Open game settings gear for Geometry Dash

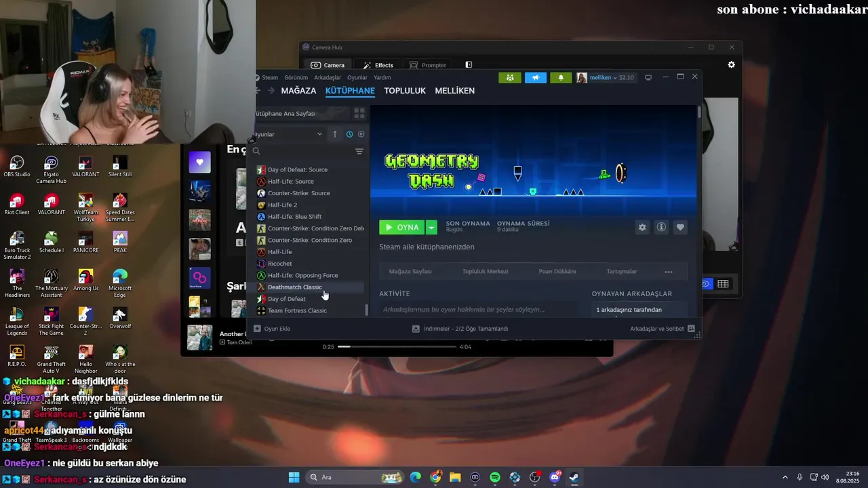pos(642,227)
